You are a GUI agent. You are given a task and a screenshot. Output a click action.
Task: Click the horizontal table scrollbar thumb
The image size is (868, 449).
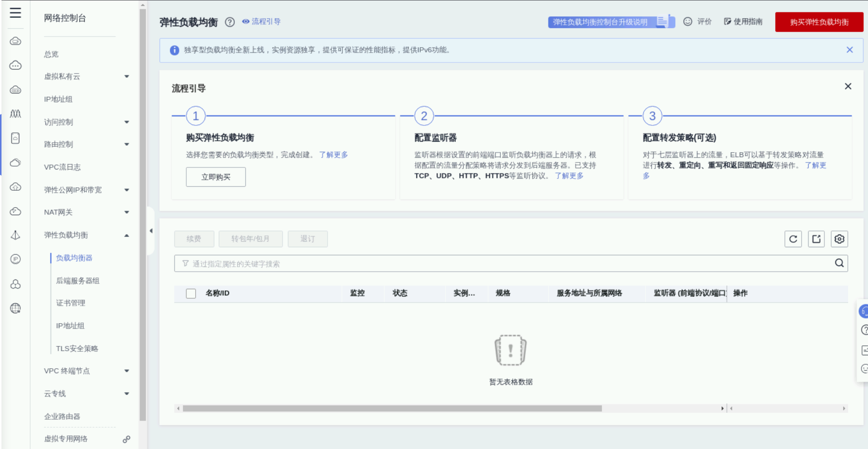392,408
